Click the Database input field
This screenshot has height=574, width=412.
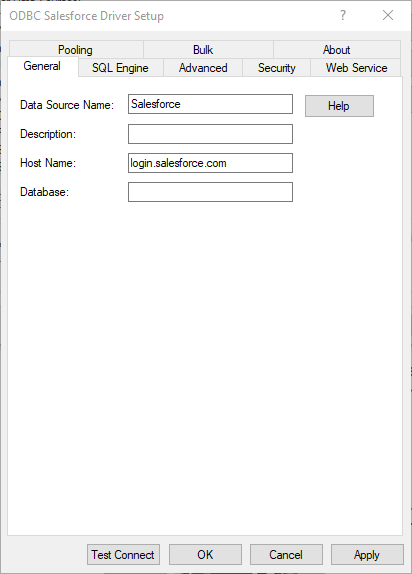[210, 192]
